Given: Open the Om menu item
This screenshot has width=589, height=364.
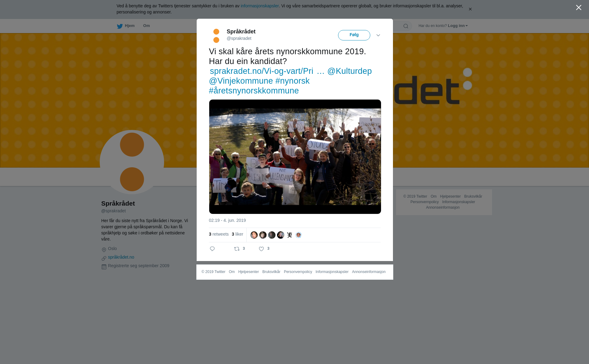Looking at the screenshot, I should pyautogui.click(x=146, y=26).
